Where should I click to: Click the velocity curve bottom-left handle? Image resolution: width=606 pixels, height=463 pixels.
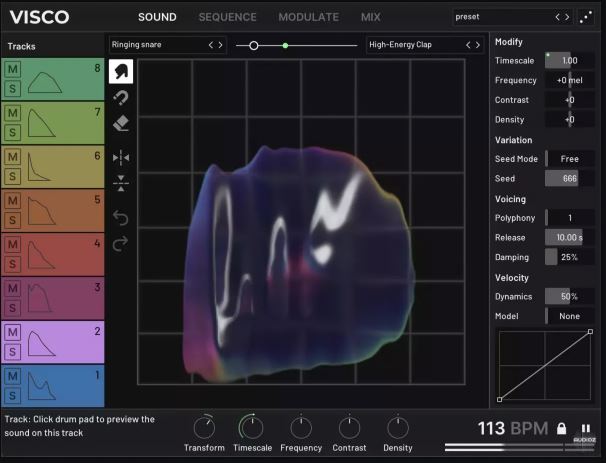pyautogui.click(x=499, y=400)
